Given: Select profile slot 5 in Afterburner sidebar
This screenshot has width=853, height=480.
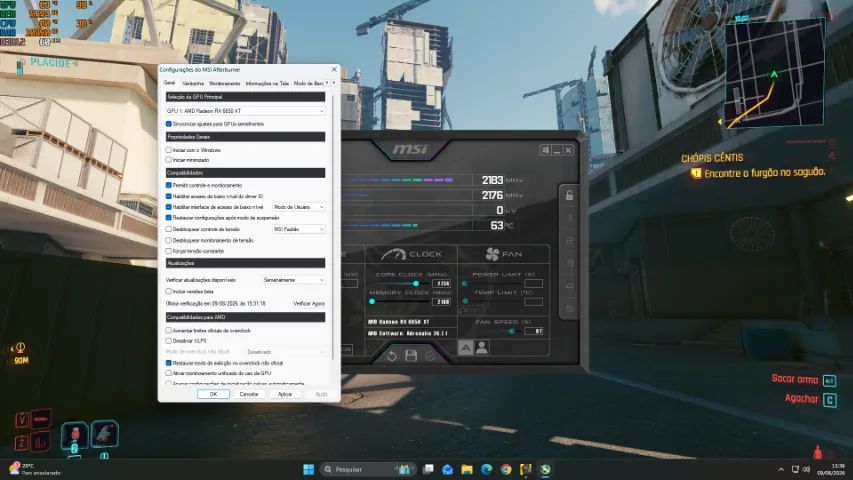Looking at the screenshot, I should tap(569, 309).
